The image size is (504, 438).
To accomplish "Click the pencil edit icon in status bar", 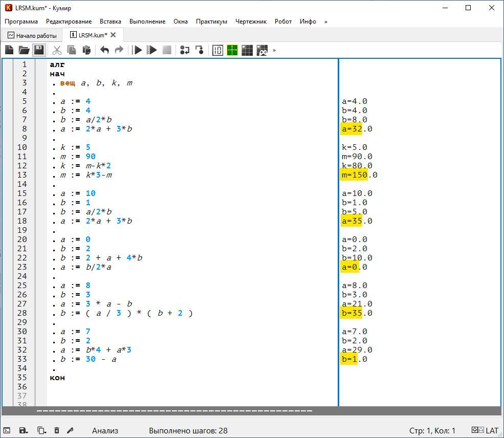I will point(71,431).
